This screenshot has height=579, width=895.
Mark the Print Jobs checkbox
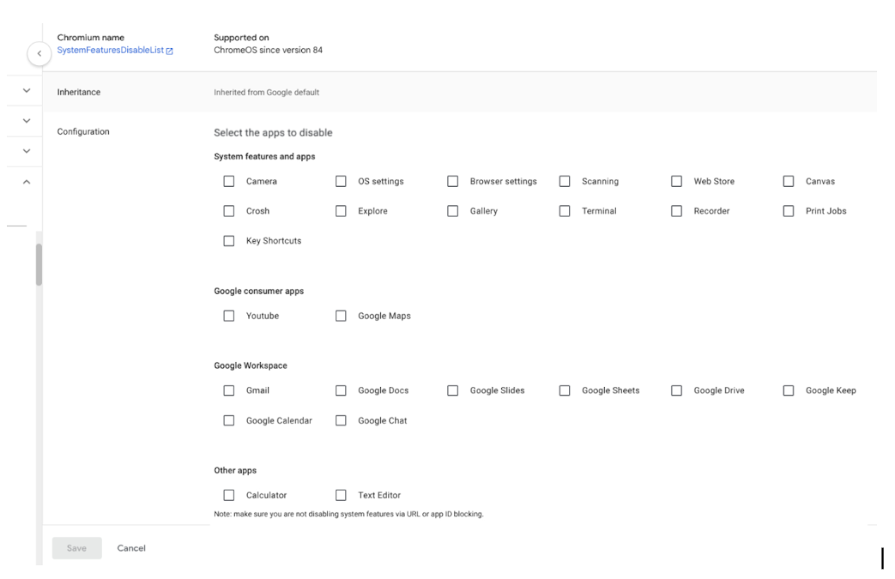(788, 211)
